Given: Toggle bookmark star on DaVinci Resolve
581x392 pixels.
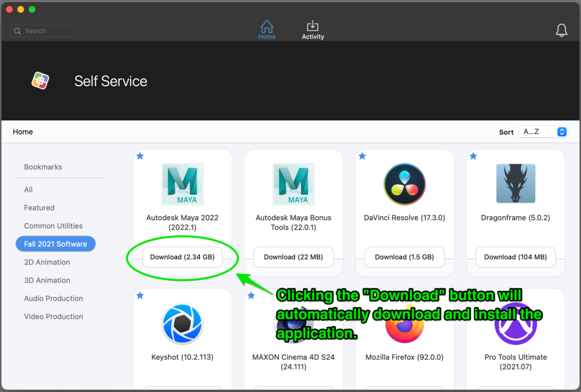Looking at the screenshot, I should pos(363,156).
